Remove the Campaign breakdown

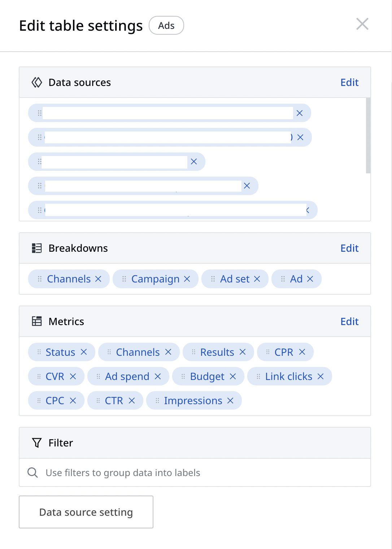(x=187, y=279)
